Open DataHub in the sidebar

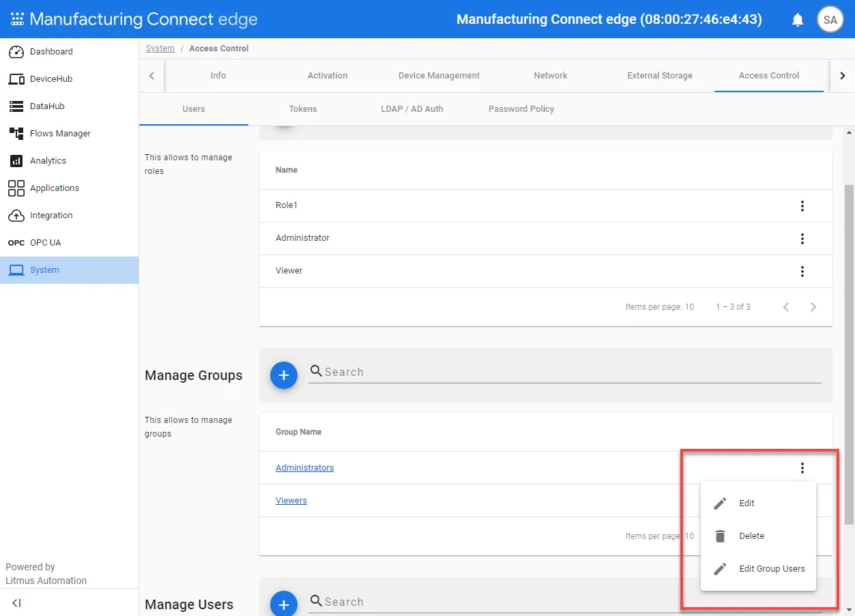coord(69,106)
